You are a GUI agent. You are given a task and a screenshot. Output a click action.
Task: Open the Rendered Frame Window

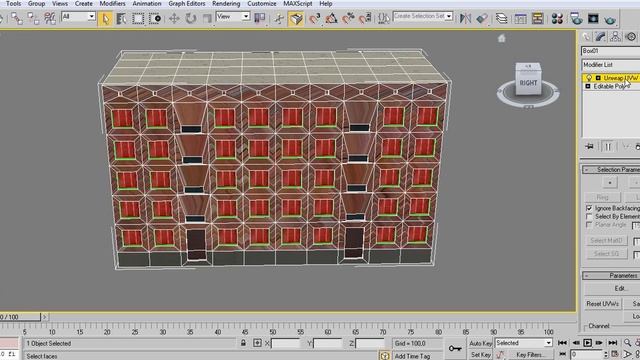click(x=593, y=18)
